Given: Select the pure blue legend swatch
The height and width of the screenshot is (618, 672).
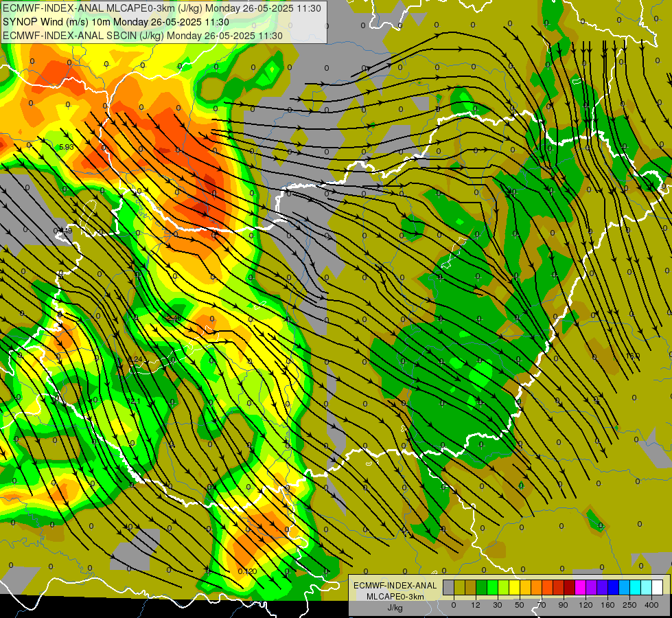Looking at the screenshot, I should pos(613,588).
